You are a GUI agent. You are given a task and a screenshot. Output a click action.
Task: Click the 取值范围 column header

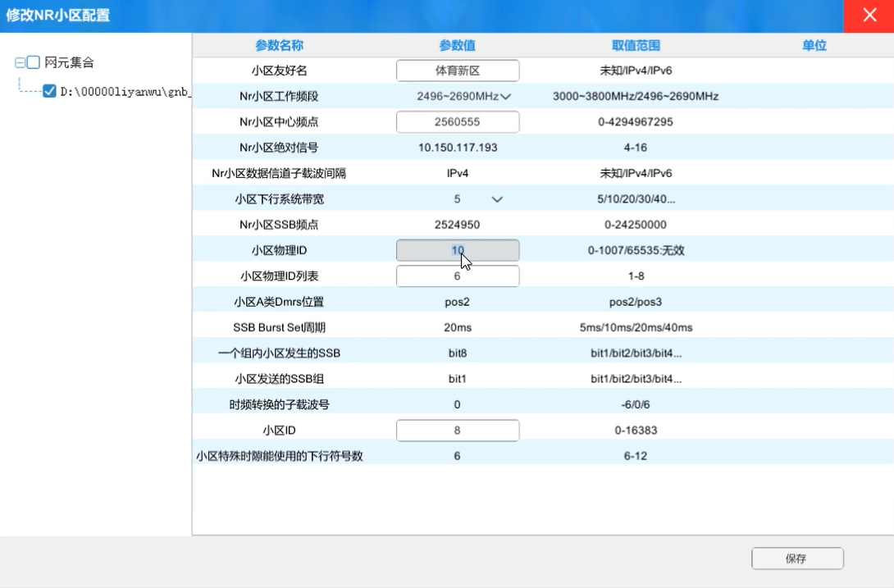636,46
